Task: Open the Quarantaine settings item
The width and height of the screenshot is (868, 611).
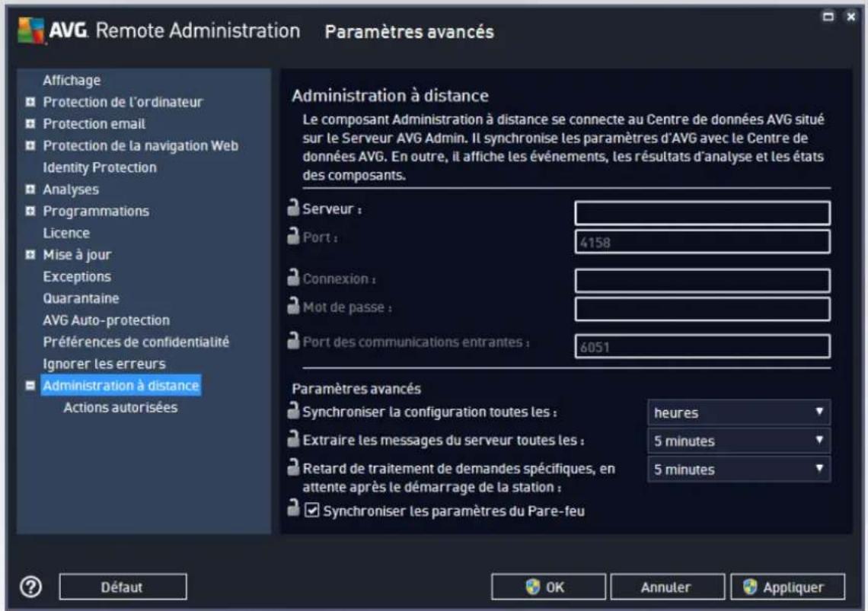Action: point(81,298)
